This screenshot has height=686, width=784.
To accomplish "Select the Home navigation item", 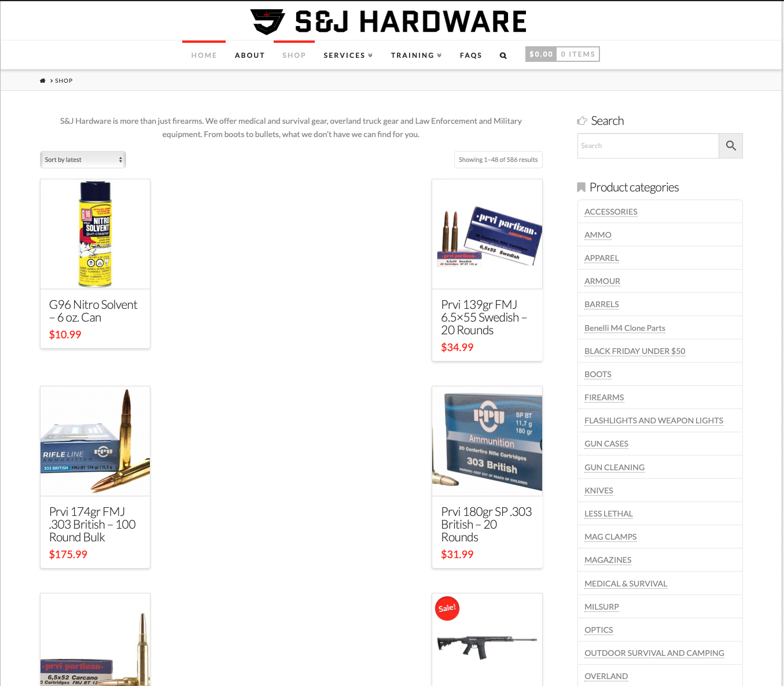I will click(204, 56).
